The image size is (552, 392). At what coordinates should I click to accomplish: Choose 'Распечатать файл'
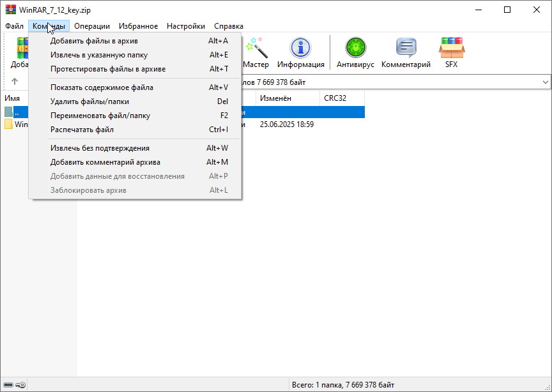pos(135,130)
